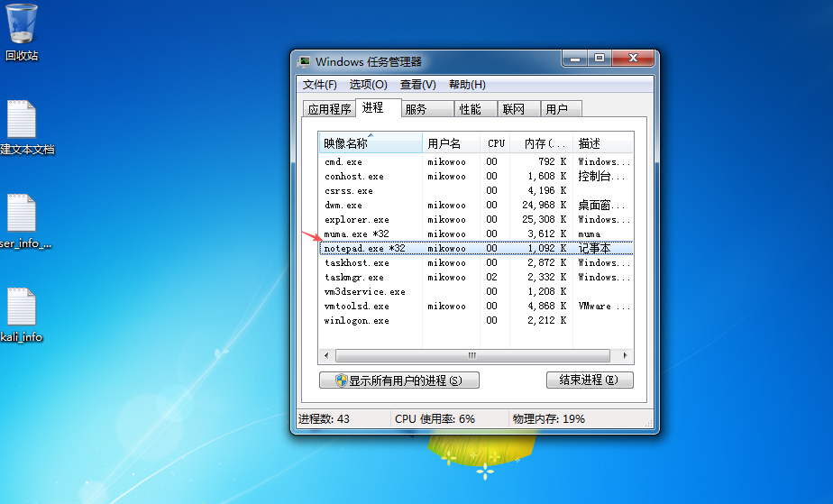
Task: Select the notepad.exe *32 process row
Action: [x=476, y=248]
